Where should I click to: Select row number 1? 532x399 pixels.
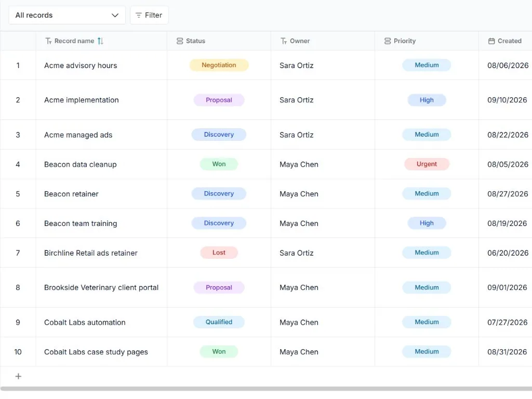[x=18, y=65]
